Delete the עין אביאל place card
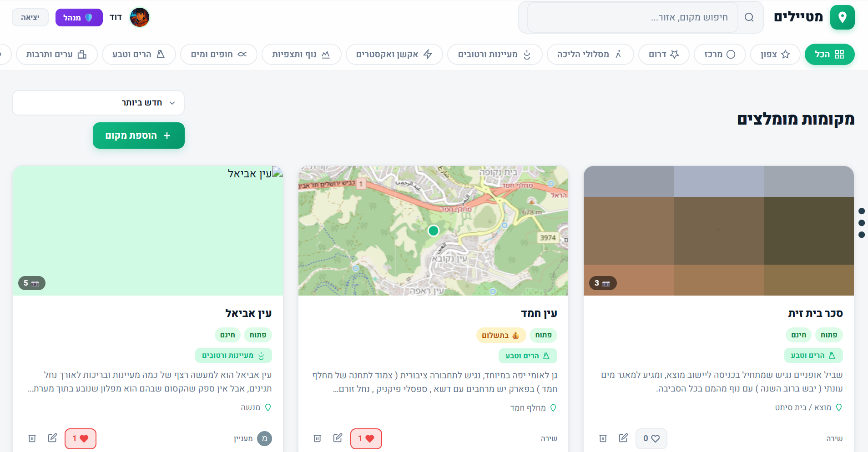868x452 pixels. coord(32,438)
